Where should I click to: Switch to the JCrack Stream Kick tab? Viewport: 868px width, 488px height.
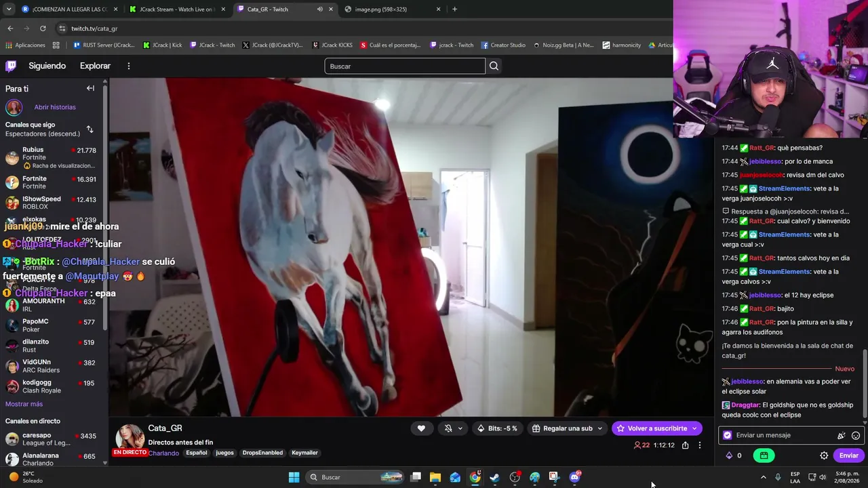click(x=177, y=9)
